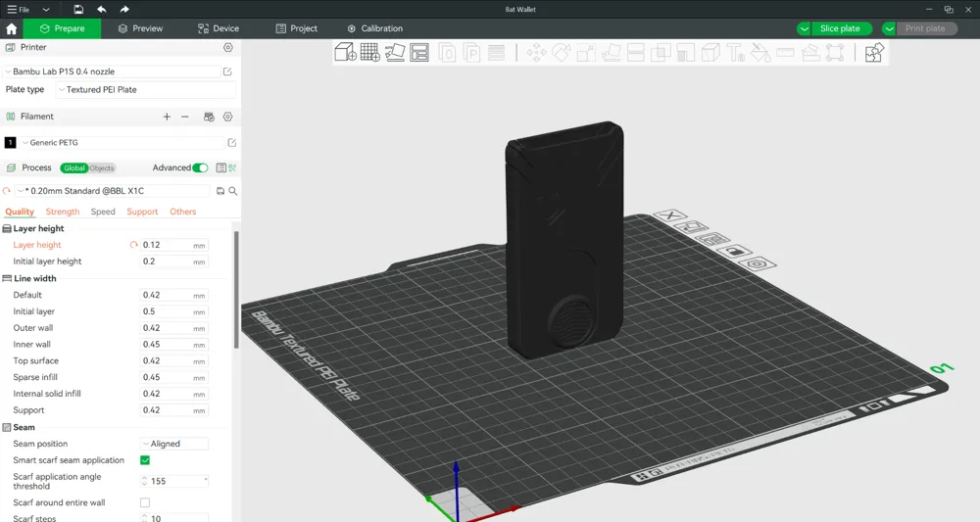The height and width of the screenshot is (522, 980).
Task: Click the Save disk icon in title bar
Action: (78, 10)
